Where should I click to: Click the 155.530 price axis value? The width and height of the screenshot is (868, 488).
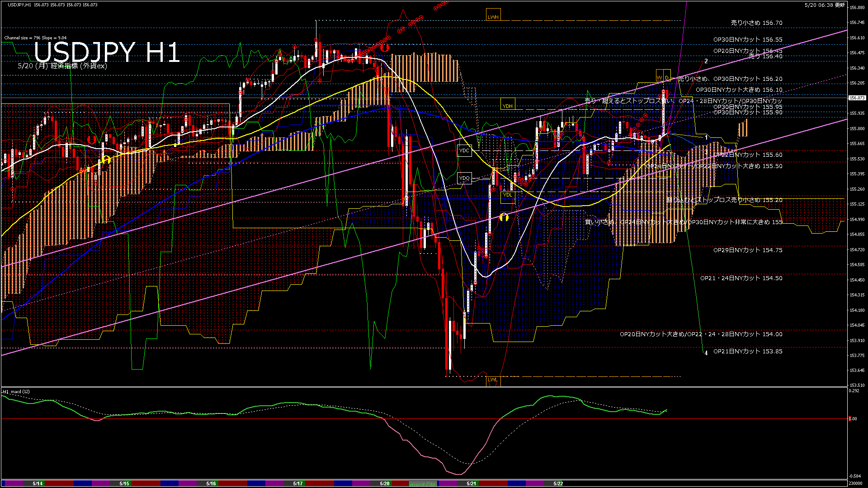coord(857,159)
